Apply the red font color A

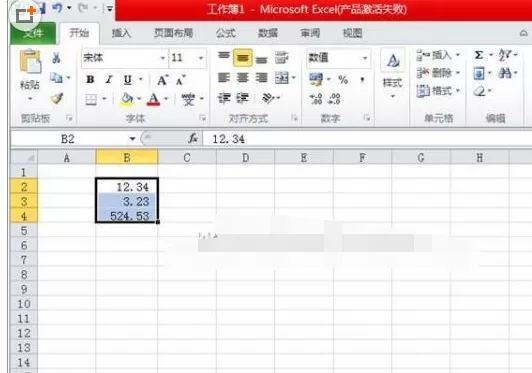pos(153,99)
